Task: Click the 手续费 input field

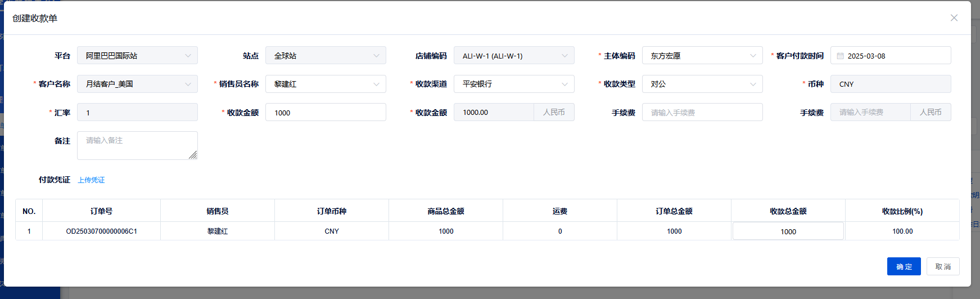Action: click(x=702, y=113)
